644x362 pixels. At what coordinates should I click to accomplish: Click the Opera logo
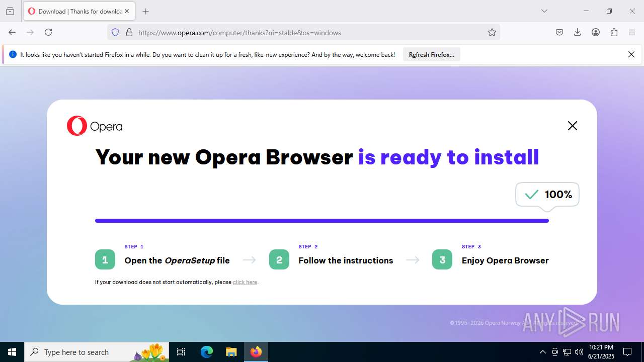(x=95, y=126)
